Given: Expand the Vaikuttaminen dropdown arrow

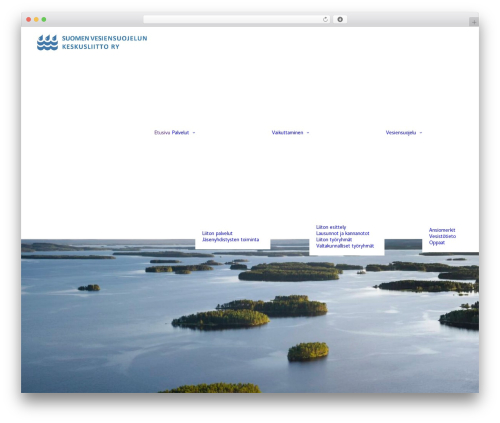Looking at the screenshot, I should click(x=308, y=133).
